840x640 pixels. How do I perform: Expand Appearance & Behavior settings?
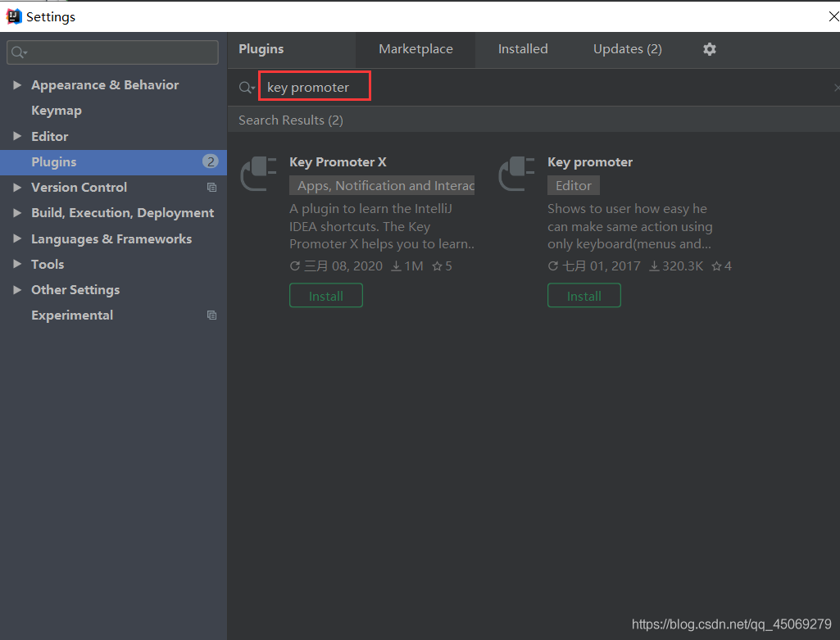pos(17,85)
